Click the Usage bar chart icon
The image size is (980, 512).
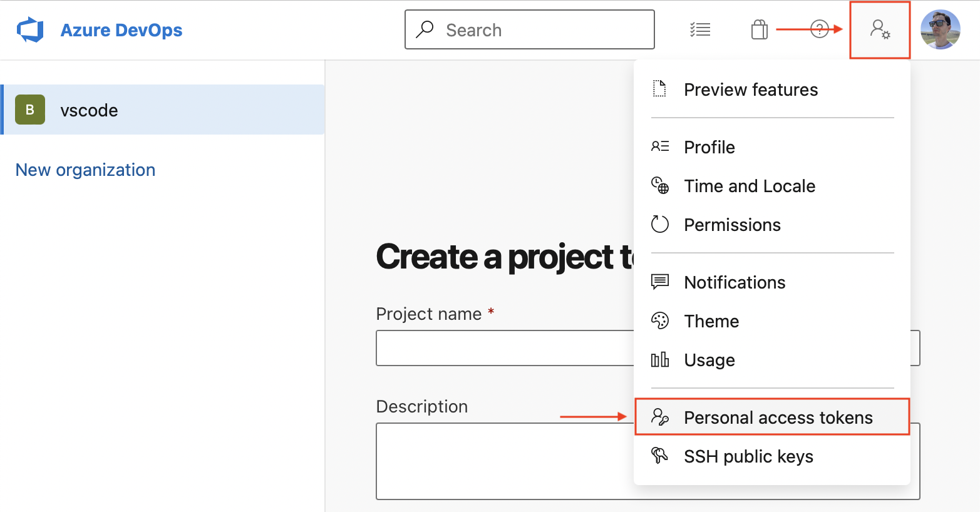659,359
